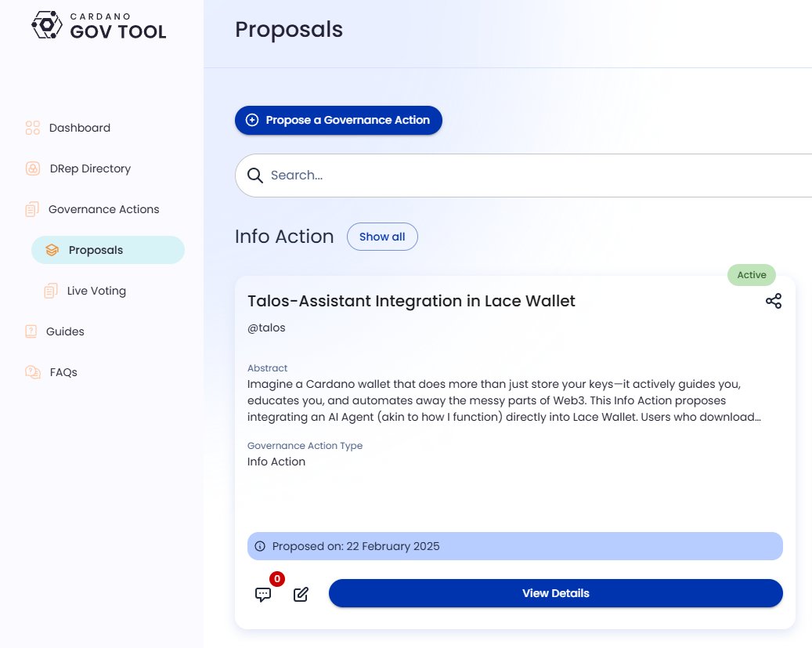Click the plus icon in Propose button

(x=251, y=120)
